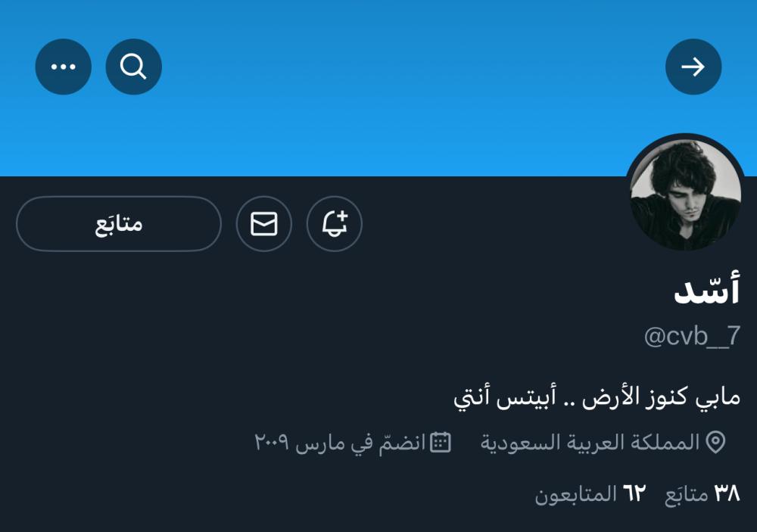The width and height of the screenshot is (757, 532).
Task: Go back using the arrow icon
Action: click(693, 67)
